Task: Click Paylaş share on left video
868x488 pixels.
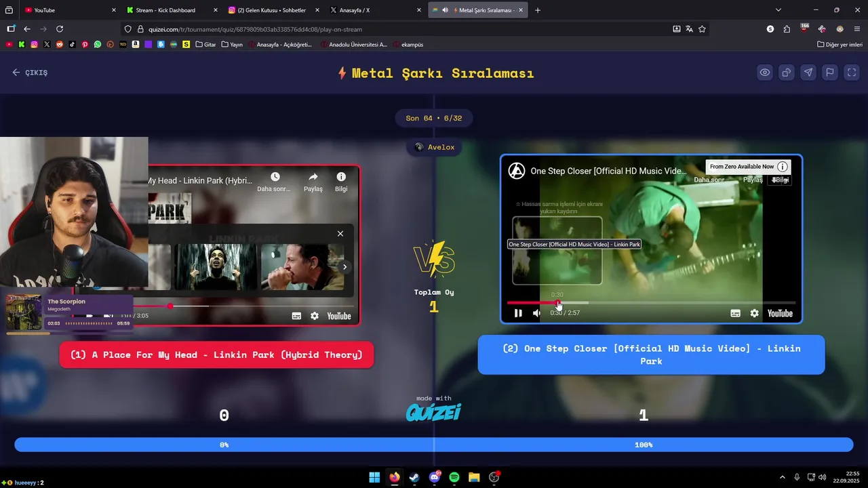Action: coord(313,182)
